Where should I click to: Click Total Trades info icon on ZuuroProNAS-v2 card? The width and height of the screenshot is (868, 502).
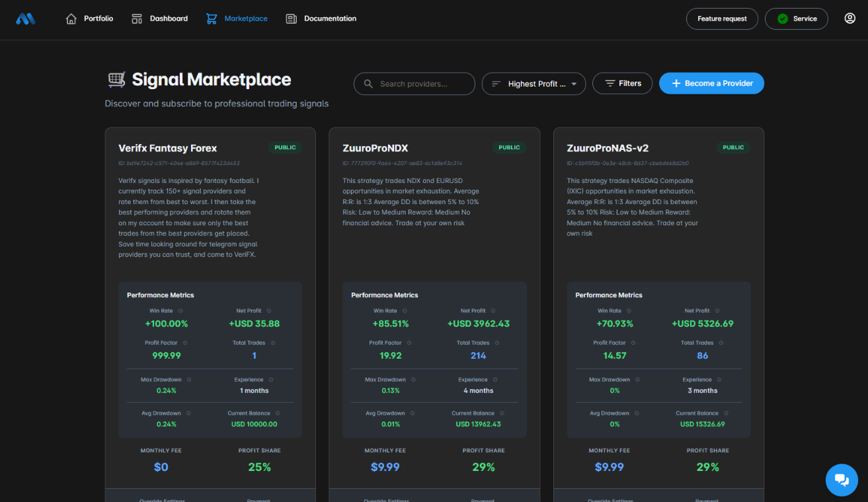coord(721,343)
